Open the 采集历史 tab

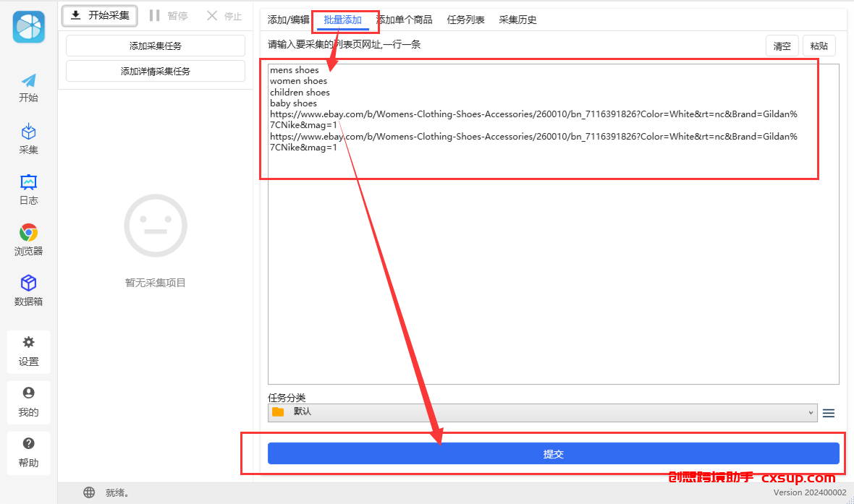[x=517, y=20]
